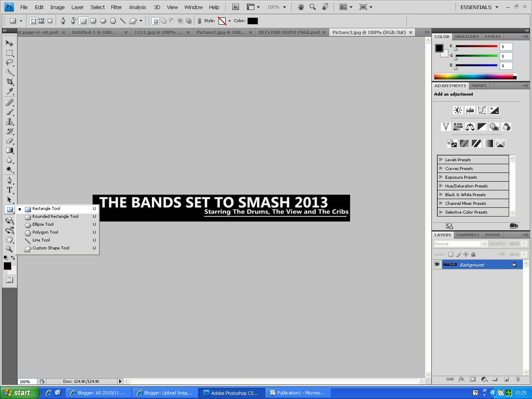Select the Path Selection tool

[x=9, y=199]
